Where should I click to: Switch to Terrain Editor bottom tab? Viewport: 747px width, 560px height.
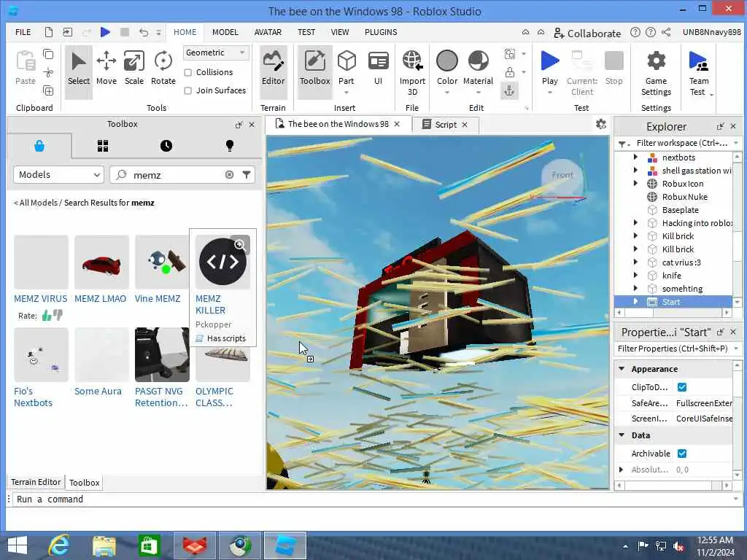click(x=36, y=482)
